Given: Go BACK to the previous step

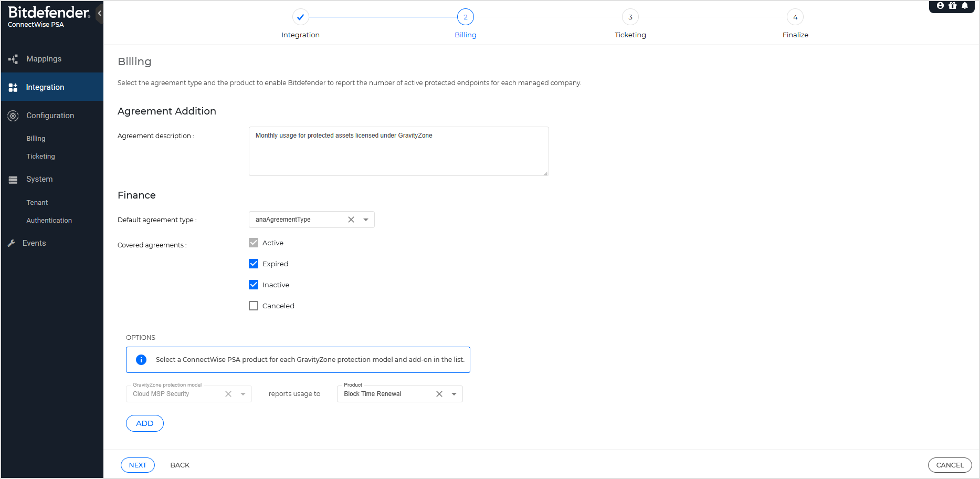Looking at the screenshot, I should [180, 465].
